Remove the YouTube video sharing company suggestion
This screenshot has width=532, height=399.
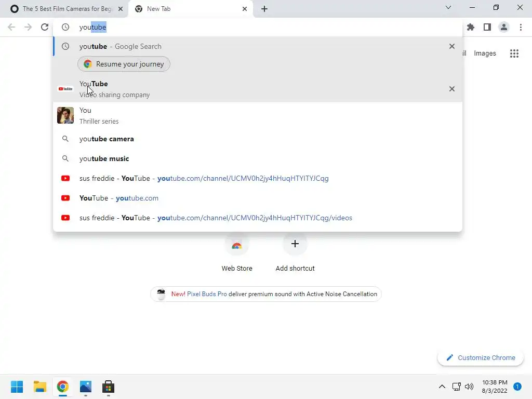[452, 89]
